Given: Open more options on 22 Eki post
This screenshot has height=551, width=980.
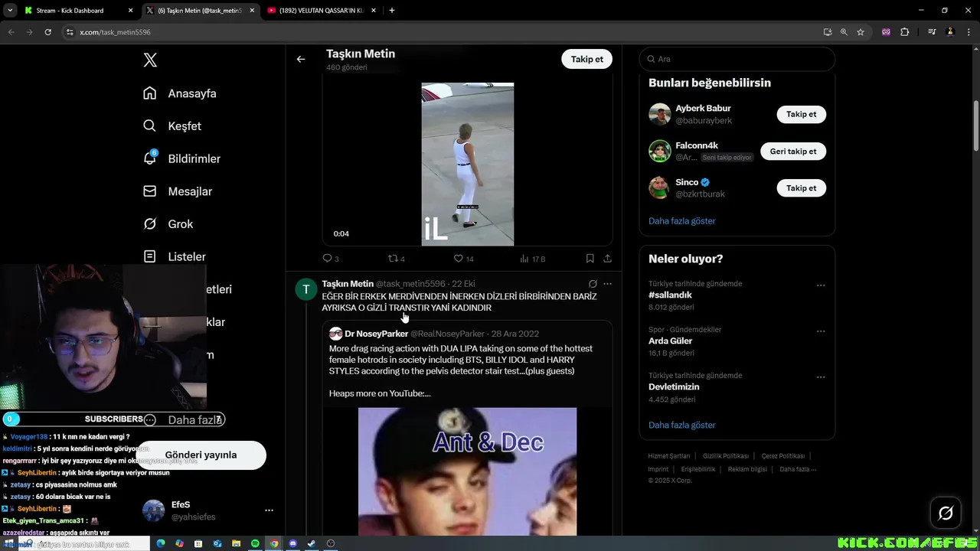Looking at the screenshot, I should (608, 284).
